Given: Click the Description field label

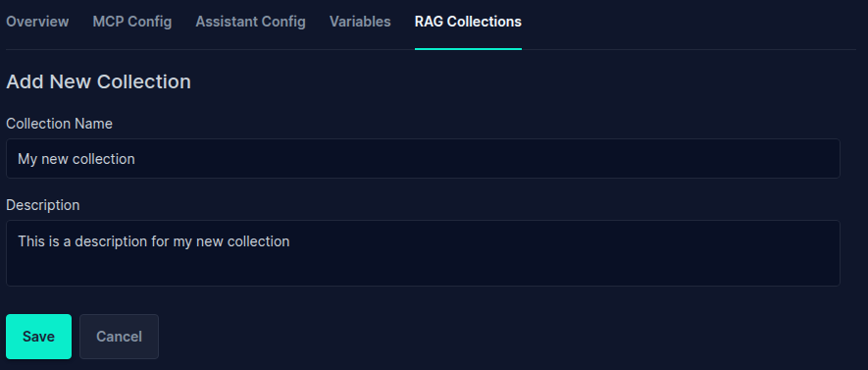Looking at the screenshot, I should pyautogui.click(x=42, y=205).
